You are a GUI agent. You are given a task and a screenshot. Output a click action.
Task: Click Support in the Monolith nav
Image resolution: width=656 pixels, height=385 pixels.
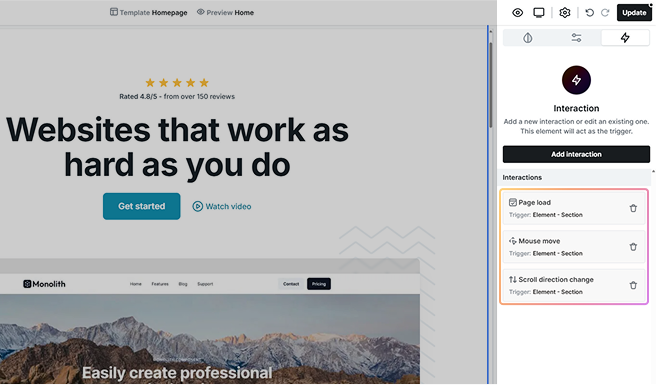tap(205, 284)
